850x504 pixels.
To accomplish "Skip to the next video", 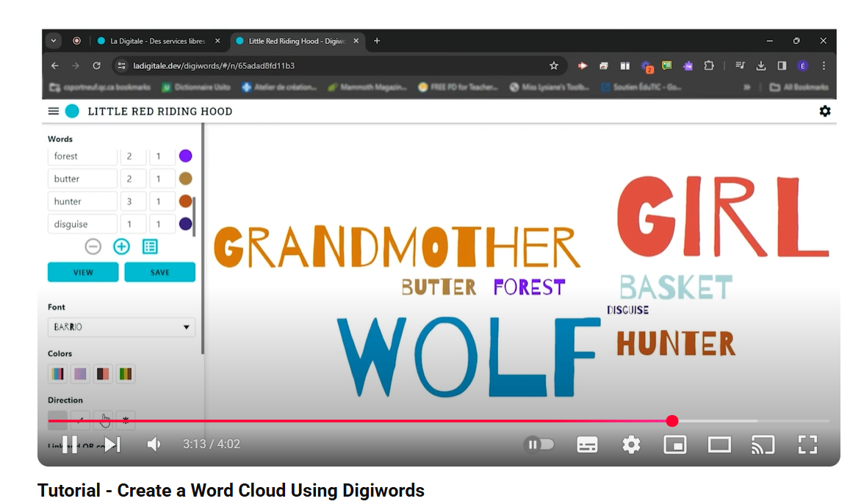I will 112,444.
